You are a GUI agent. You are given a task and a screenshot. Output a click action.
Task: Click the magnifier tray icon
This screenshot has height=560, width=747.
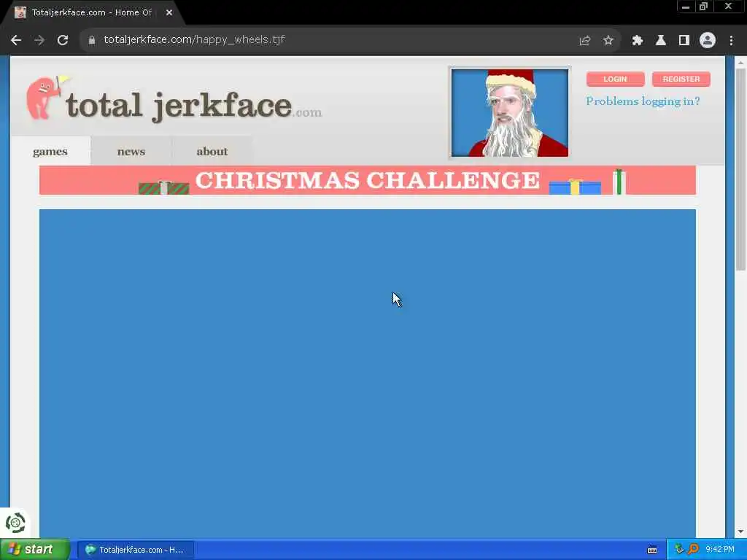click(x=693, y=550)
